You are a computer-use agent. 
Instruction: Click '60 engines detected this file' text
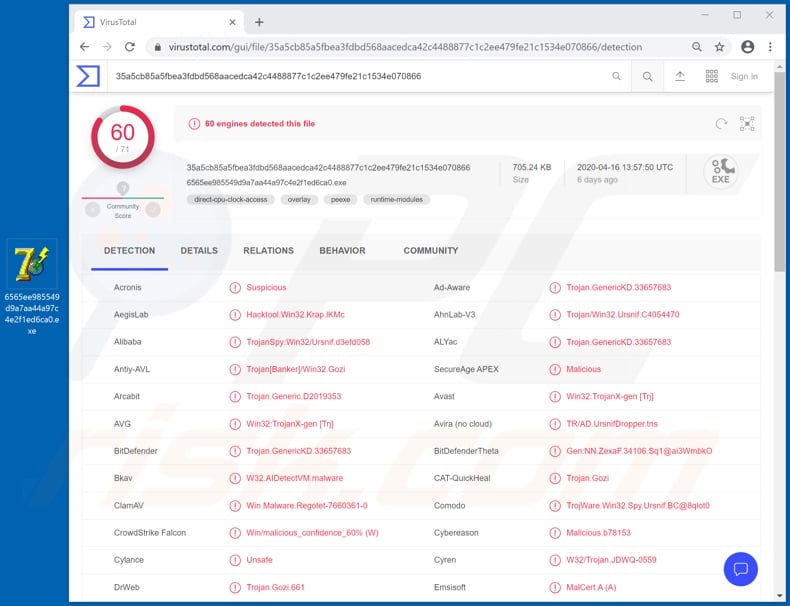pyautogui.click(x=260, y=124)
